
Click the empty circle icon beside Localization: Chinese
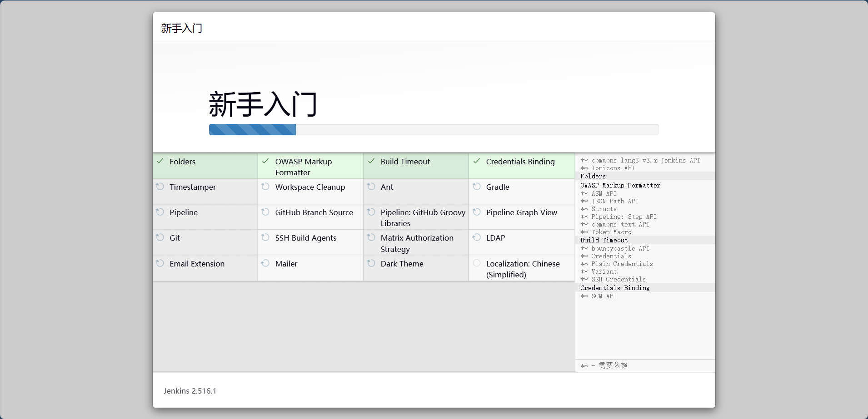(x=477, y=263)
